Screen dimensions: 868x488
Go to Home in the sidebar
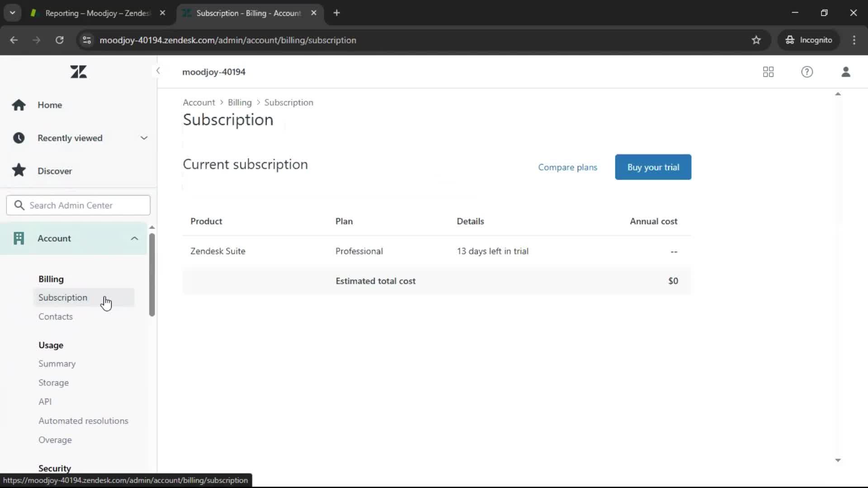(x=50, y=105)
